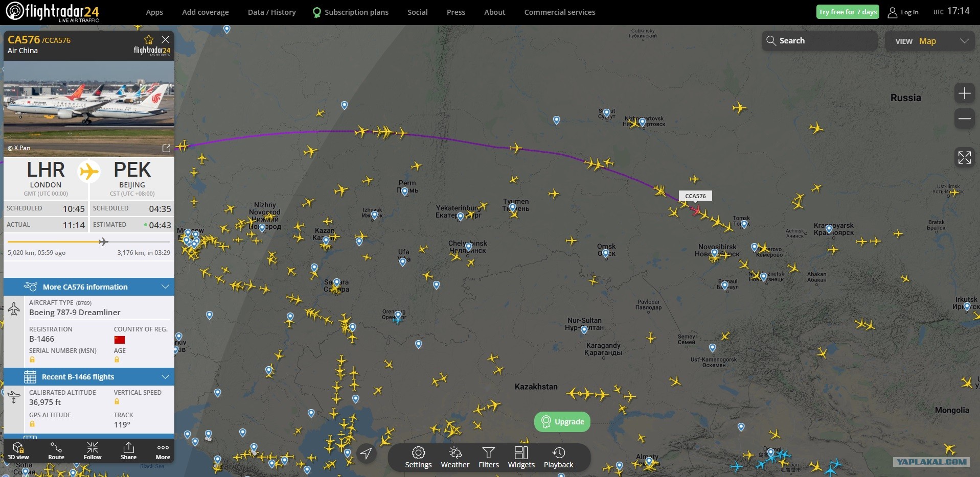The width and height of the screenshot is (980, 477).
Task: Open the Social menu
Action: [418, 12]
